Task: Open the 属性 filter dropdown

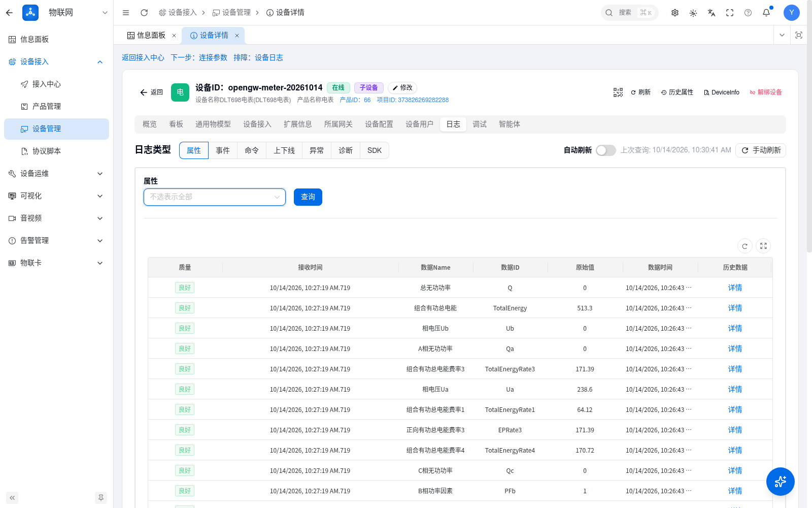Action: 215,197
